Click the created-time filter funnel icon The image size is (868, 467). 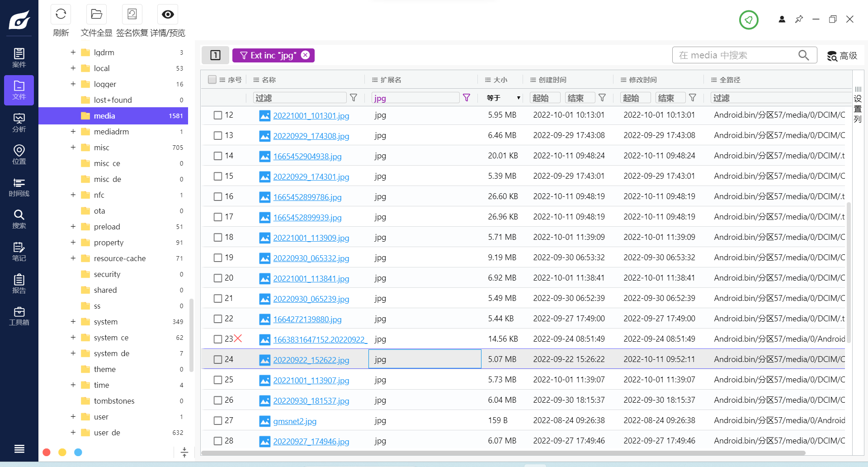pos(602,98)
